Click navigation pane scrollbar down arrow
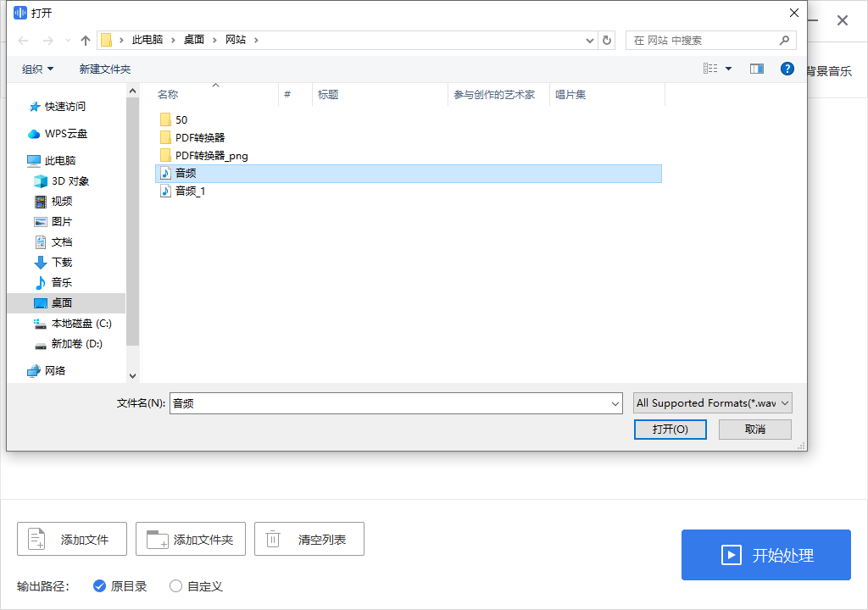 (x=132, y=376)
